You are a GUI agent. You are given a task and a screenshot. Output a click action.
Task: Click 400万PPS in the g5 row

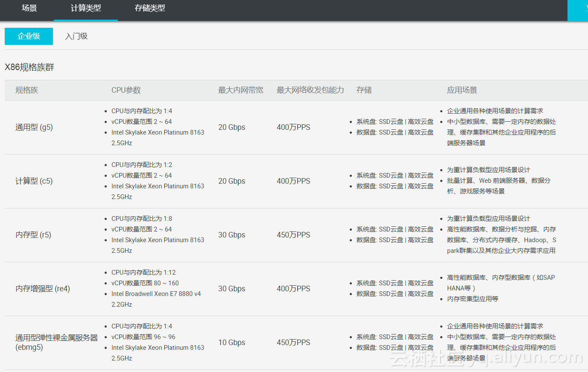[x=293, y=127]
